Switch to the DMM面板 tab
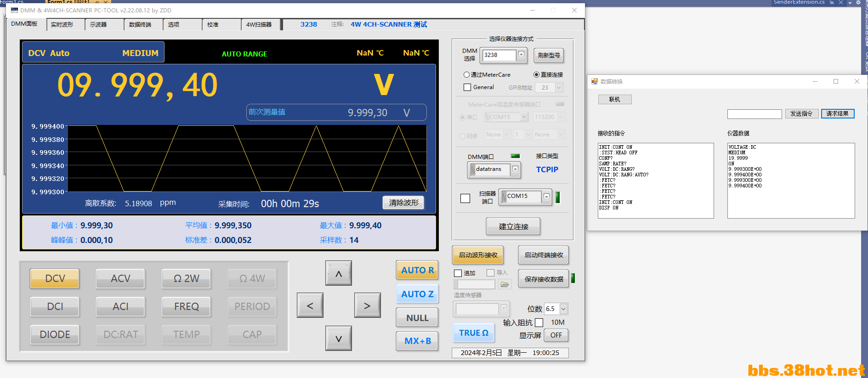Viewport: 868px width, 378px height. [x=25, y=24]
